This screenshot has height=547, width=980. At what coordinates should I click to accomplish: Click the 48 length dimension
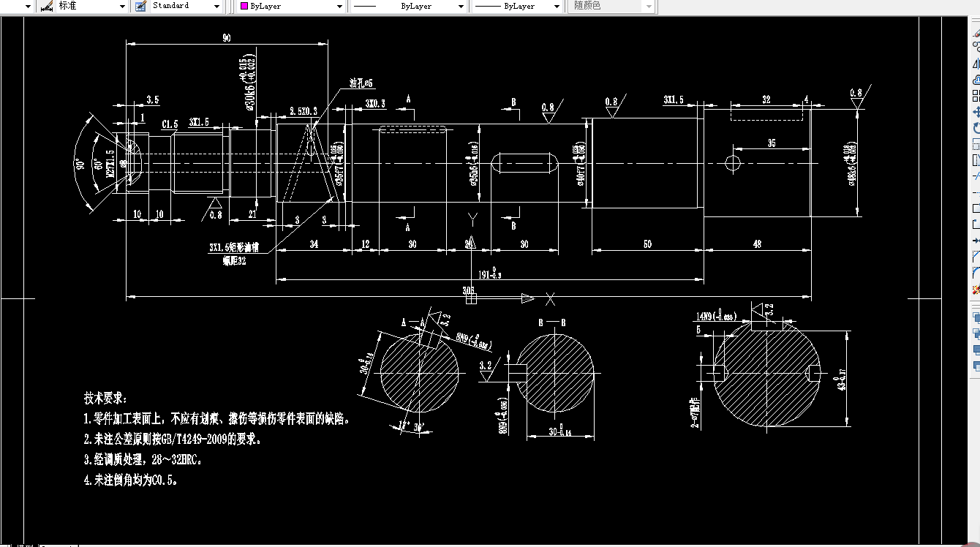tap(757, 244)
